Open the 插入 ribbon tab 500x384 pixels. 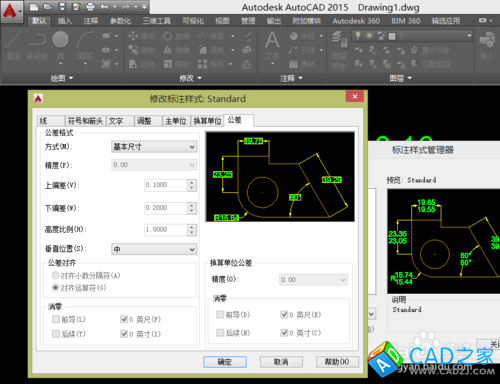[65, 21]
